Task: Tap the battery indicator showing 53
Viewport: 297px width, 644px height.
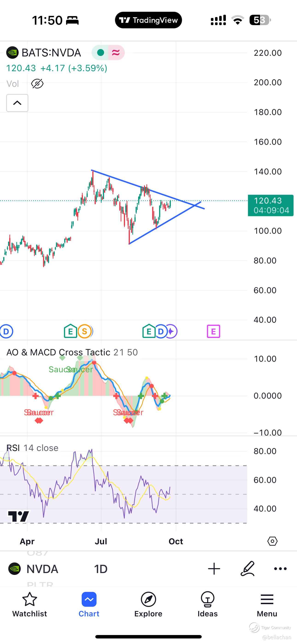Action: (260, 20)
